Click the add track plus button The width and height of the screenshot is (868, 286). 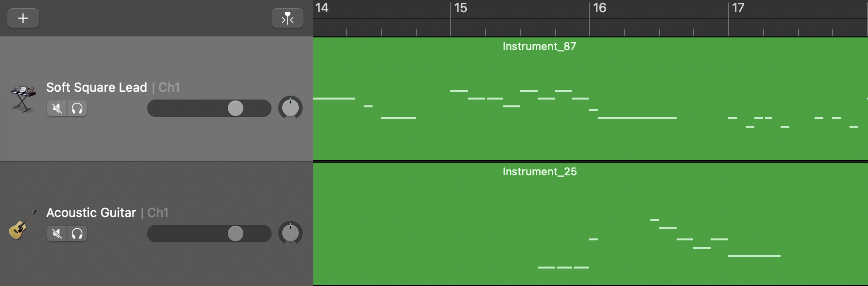[x=23, y=18]
